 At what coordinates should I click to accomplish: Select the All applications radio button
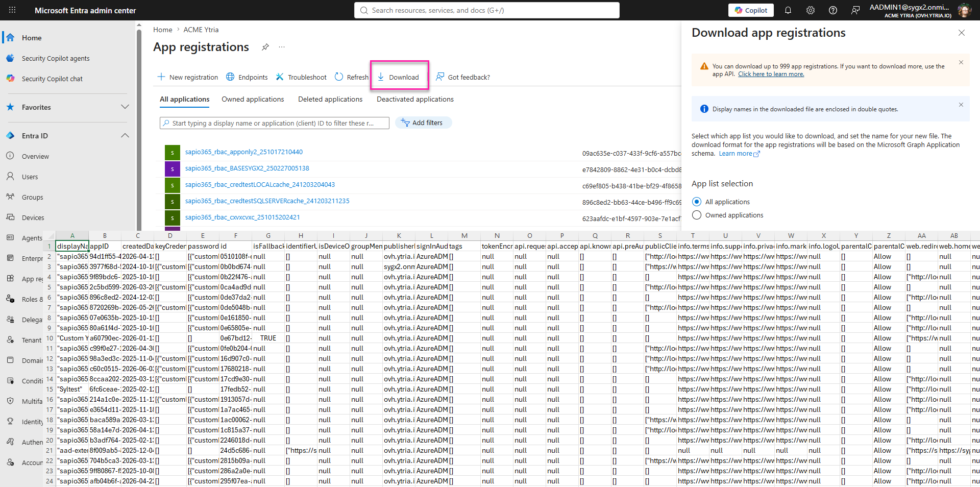[697, 202]
